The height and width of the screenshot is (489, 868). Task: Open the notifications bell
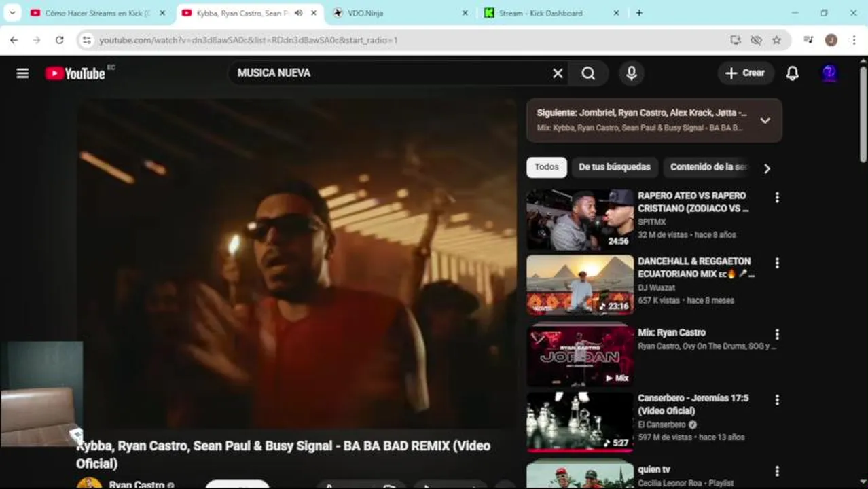pyautogui.click(x=792, y=73)
